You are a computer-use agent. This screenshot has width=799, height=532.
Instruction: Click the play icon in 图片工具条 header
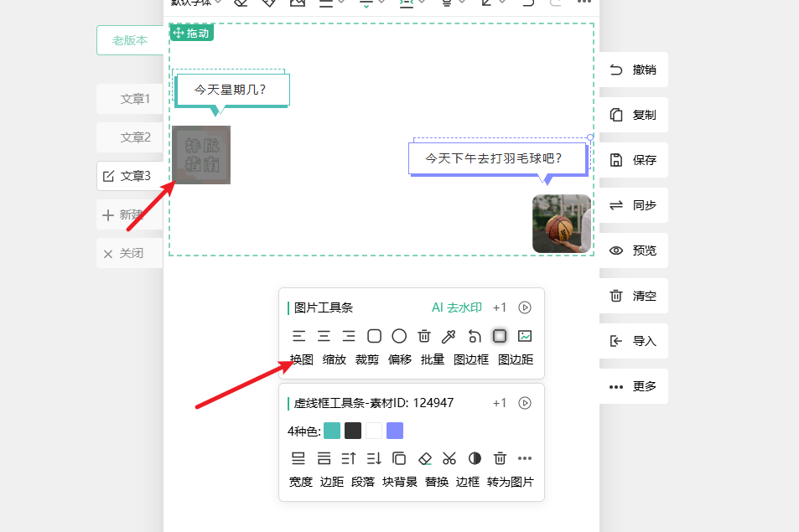tap(525, 307)
